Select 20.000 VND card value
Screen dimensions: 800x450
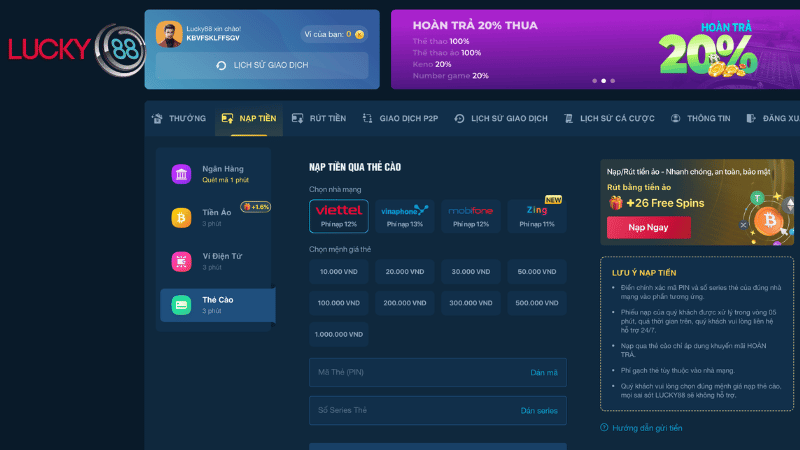tap(405, 271)
